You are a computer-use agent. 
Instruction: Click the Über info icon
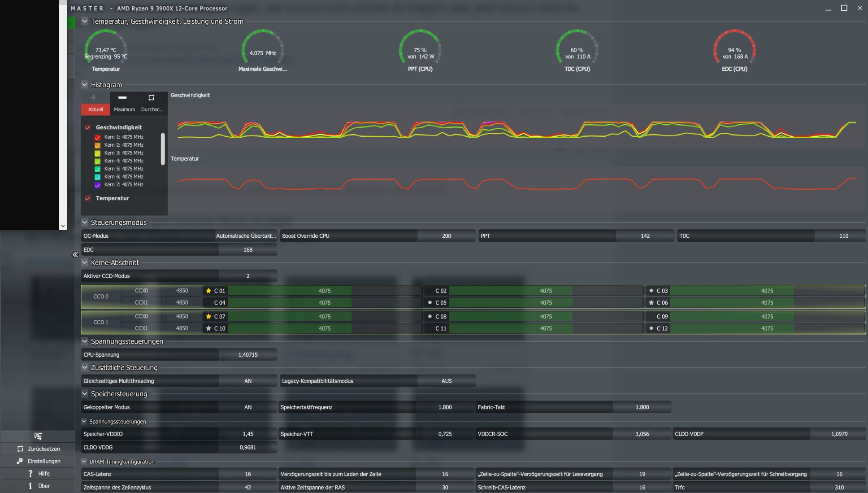[30, 486]
